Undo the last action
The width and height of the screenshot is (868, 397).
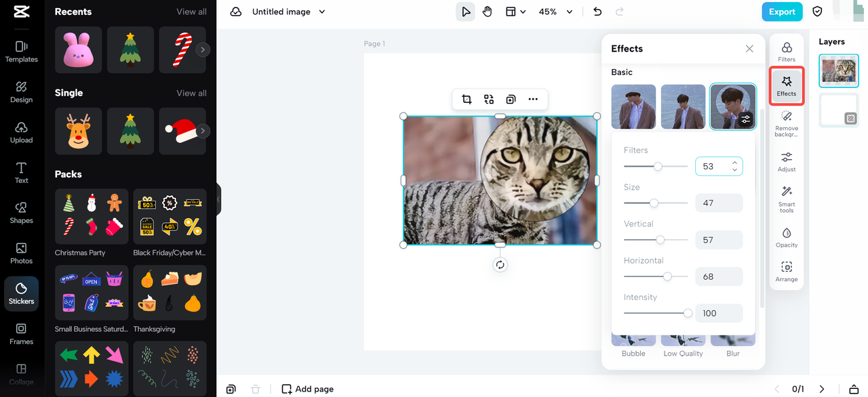(x=597, y=12)
